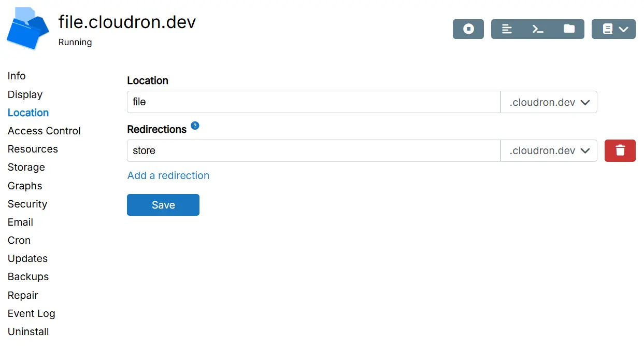644x346 pixels.
Task: Delete the store redirection with trash icon
Action: [620, 150]
